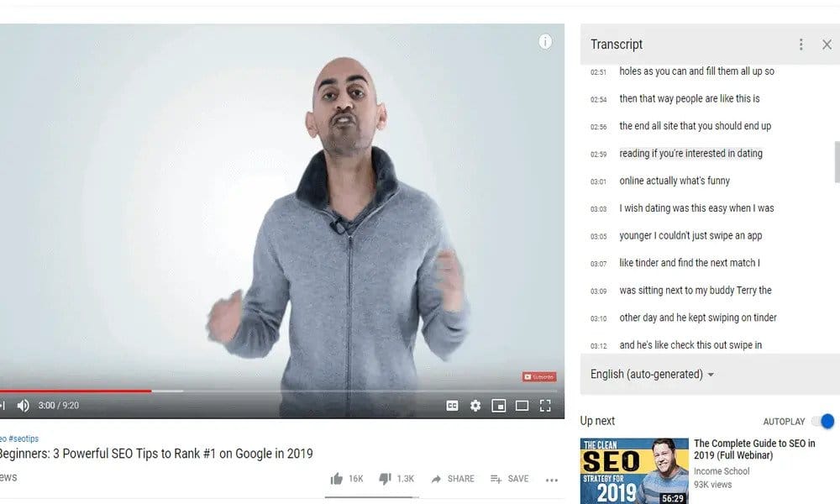Viewport: 840px width, 504px height.
Task: Toggle closed captions CC button
Action: coord(452,406)
